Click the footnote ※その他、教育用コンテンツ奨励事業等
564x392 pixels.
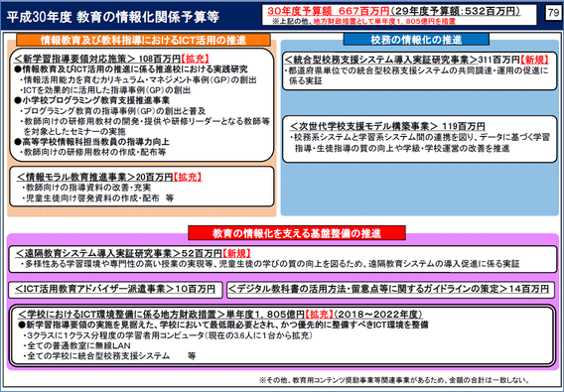pos(394,380)
